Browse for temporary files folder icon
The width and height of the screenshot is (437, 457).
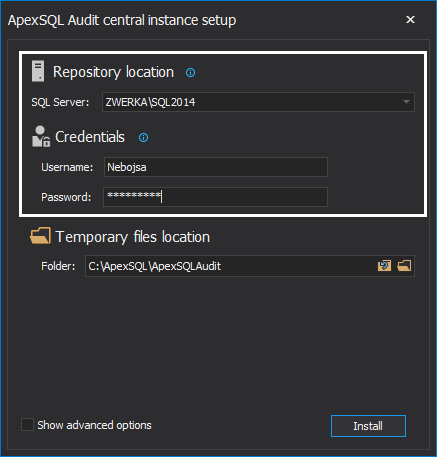tap(404, 266)
